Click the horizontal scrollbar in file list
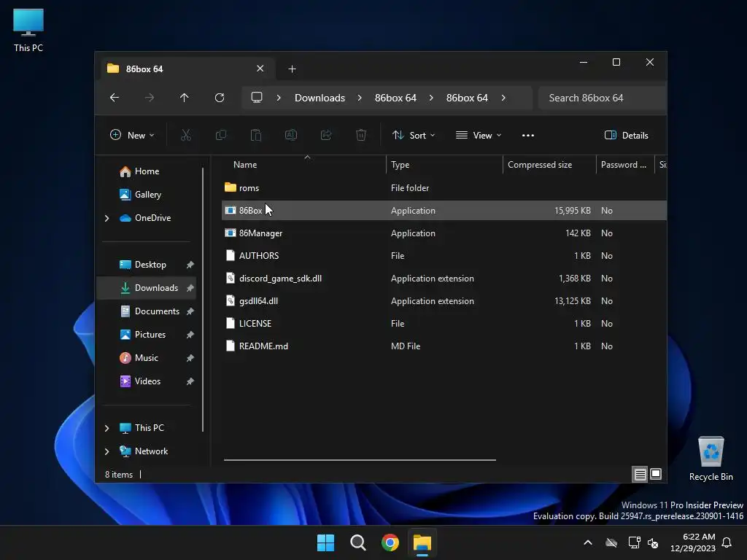This screenshot has height=560, width=747. click(360, 460)
